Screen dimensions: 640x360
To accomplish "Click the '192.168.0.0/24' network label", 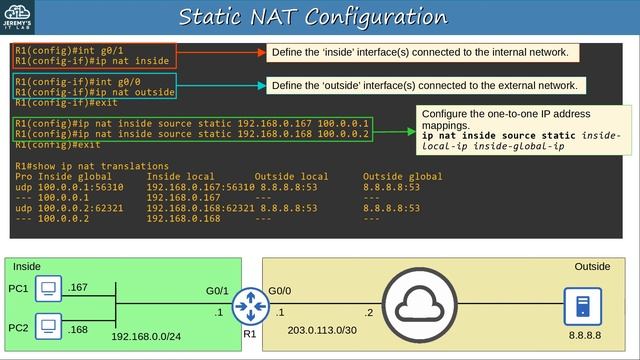I will 146,337.
